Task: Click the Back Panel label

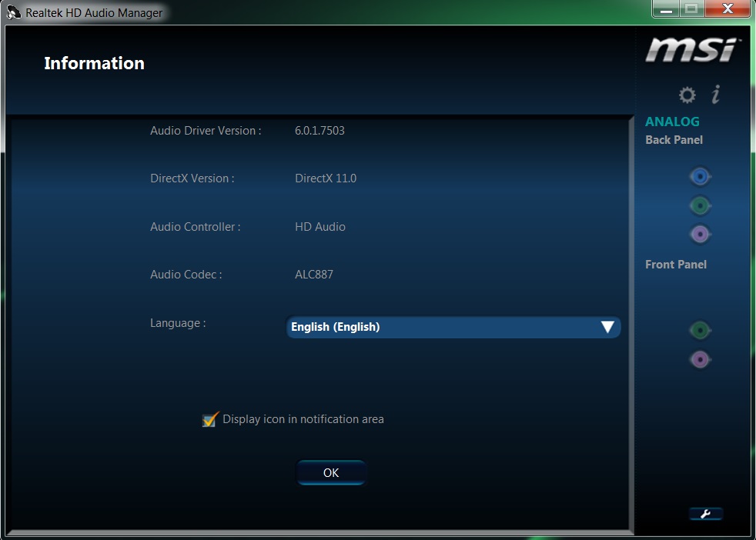Action: tap(674, 140)
